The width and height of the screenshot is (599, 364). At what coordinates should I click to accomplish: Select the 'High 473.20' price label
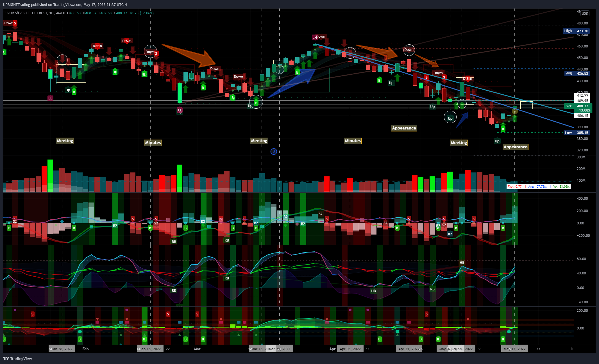(x=576, y=31)
